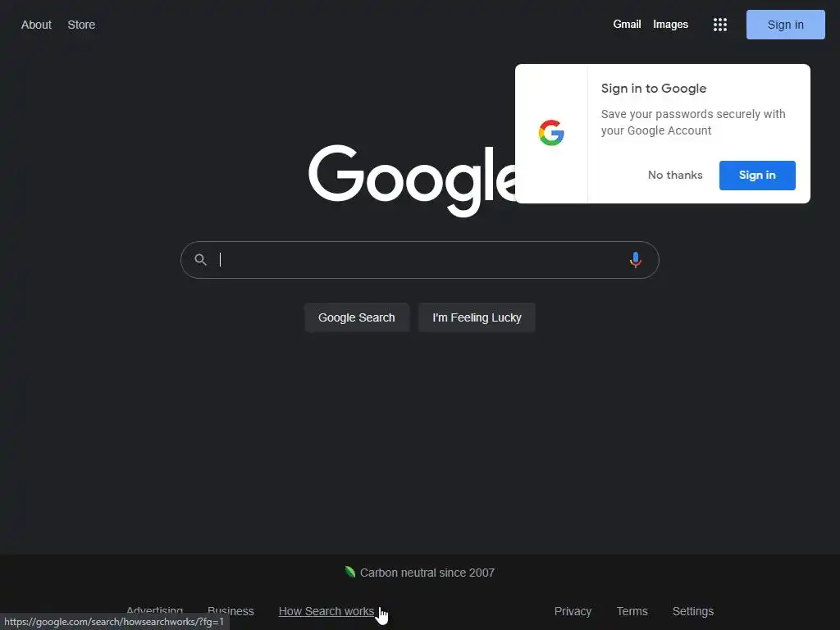Go to Gmail
This screenshot has height=630, width=840.
627,24
